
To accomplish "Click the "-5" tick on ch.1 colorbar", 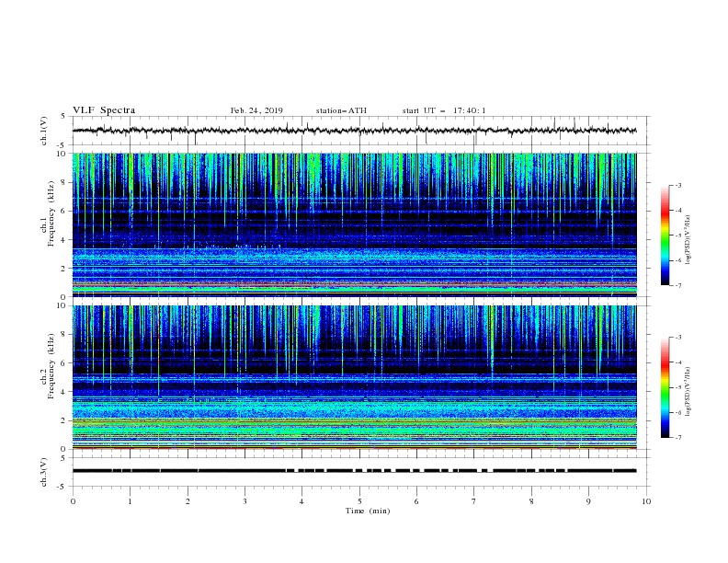I will pos(677,236).
